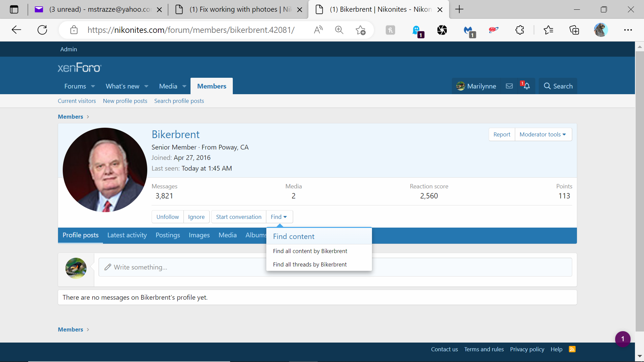This screenshot has height=362, width=644.
Task: Click the Start conversation button
Action: 238,217
